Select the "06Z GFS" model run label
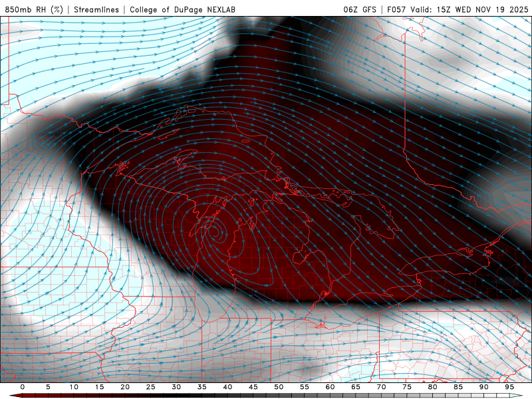 click(x=360, y=9)
